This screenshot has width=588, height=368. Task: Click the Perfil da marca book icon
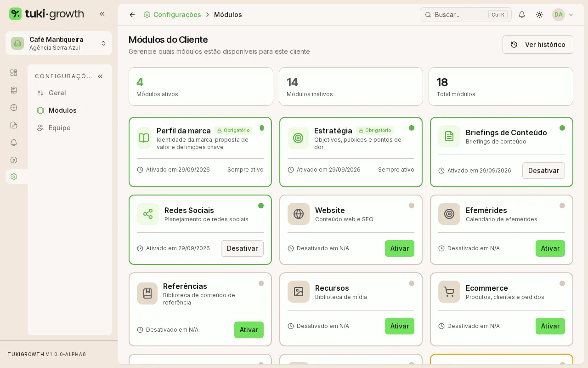[144, 138]
